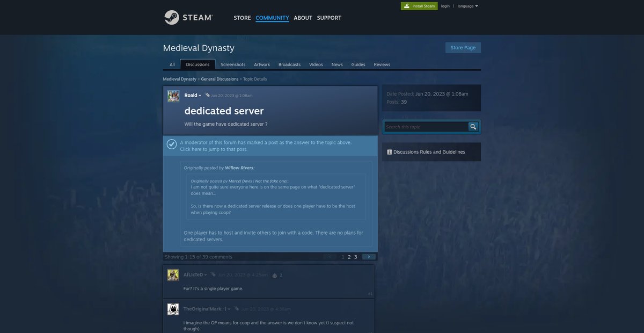Click the Medieval Dynasty breadcrumb link
This screenshot has width=644, height=333.
(x=180, y=79)
